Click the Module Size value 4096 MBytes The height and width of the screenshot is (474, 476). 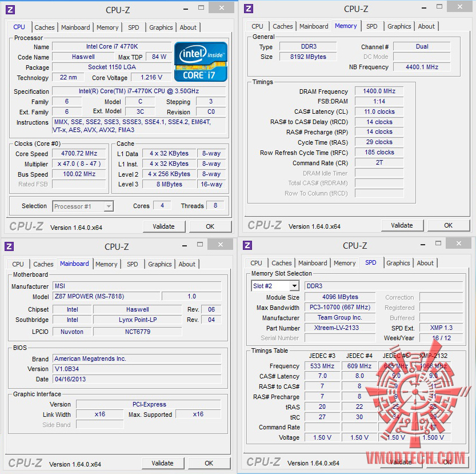[x=340, y=297]
